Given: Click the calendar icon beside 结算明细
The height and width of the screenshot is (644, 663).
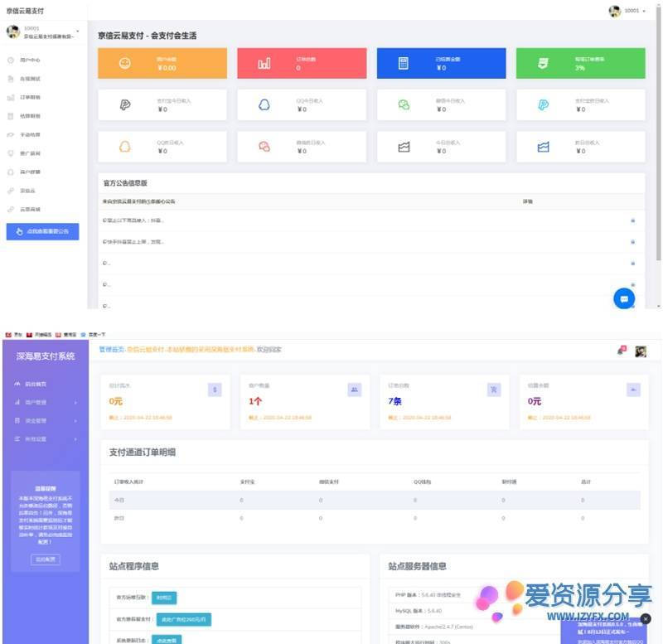Looking at the screenshot, I should 11,116.
